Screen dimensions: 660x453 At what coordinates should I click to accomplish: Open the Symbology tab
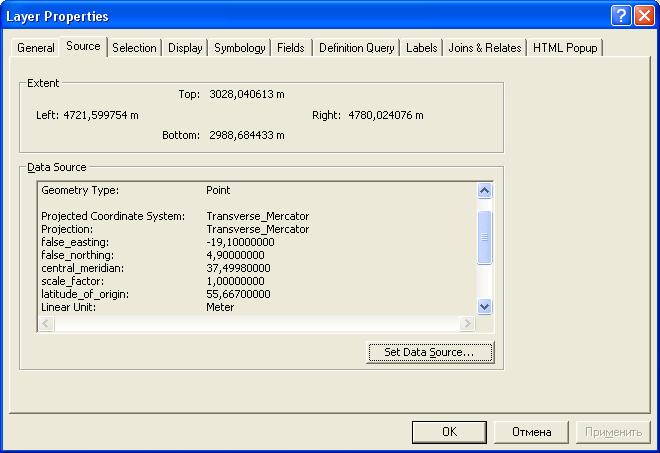pos(240,48)
